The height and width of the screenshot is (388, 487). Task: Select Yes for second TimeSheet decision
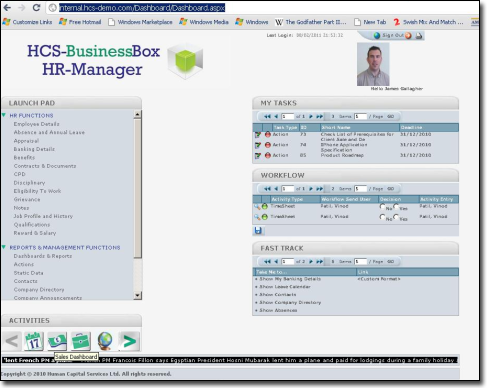point(396,217)
